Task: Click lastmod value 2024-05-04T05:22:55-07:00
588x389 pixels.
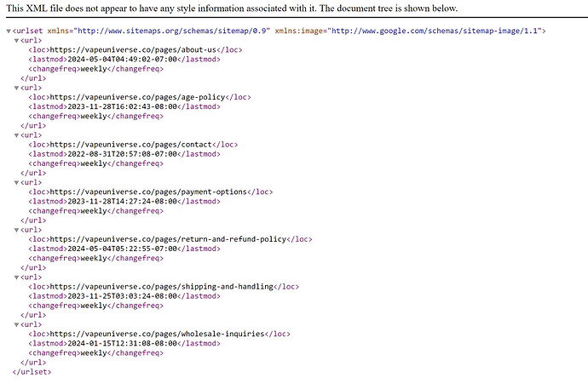Action: tap(122, 249)
